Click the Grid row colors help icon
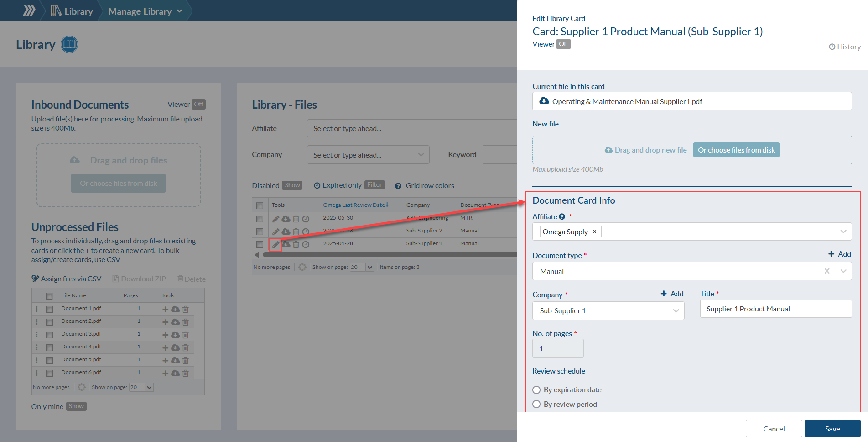Screen dimensions: 868x442 (398, 186)
